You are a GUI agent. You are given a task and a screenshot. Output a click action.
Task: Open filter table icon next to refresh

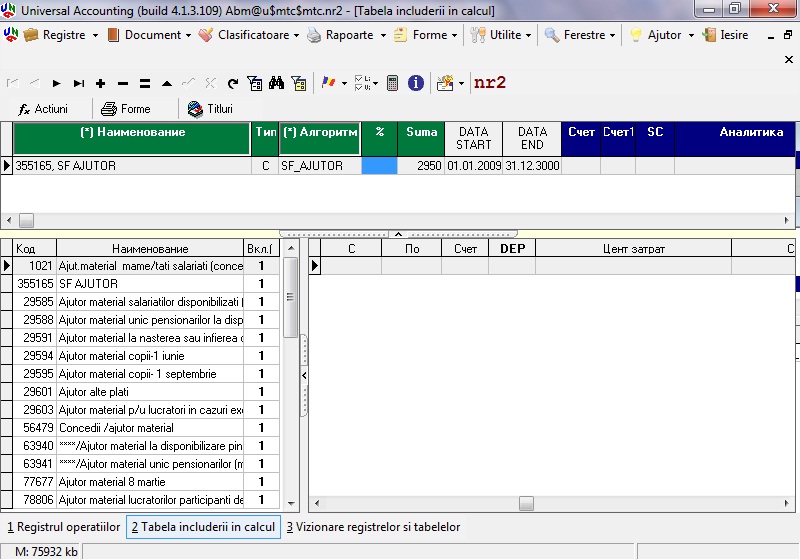[255, 83]
